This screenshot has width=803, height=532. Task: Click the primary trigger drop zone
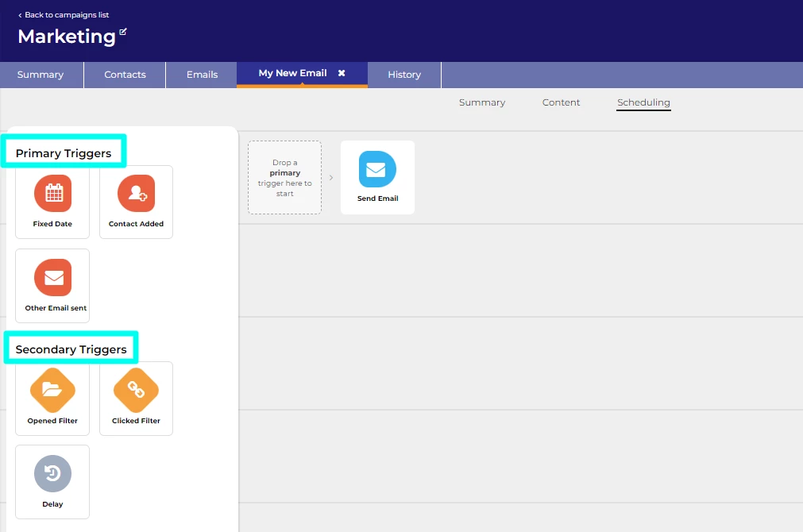(284, 178)
